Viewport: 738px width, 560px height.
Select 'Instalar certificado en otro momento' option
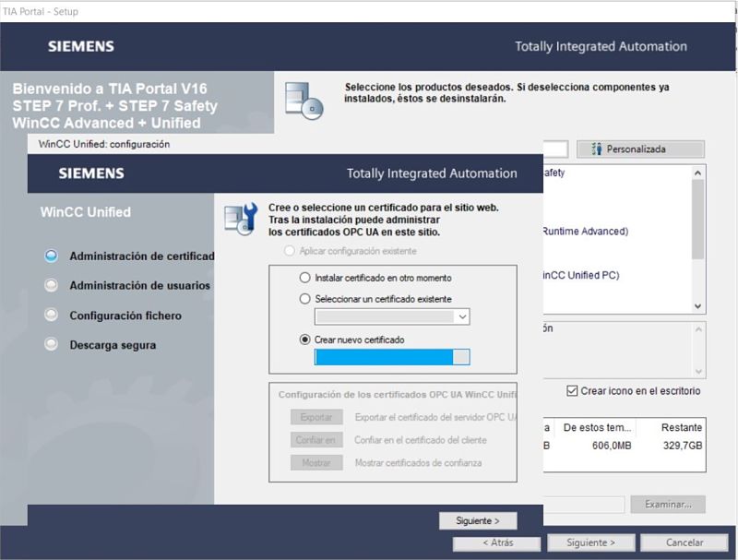[305, 278]
